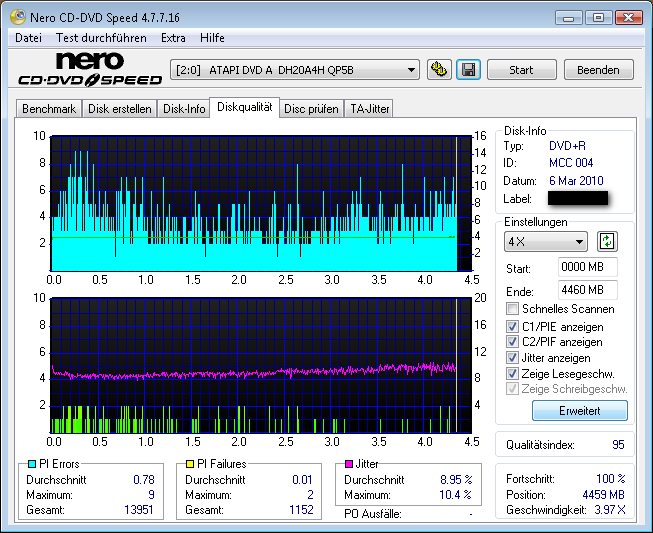Click the green refresh speed icon

pyautogui.click(x=607, y=242)
